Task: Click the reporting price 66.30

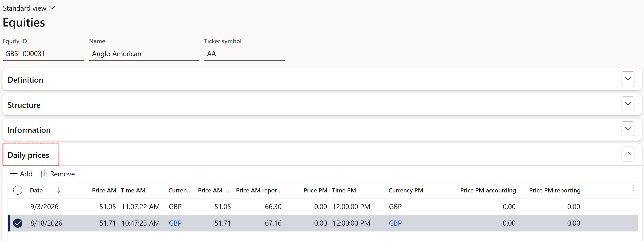Action: pos(273,206)
